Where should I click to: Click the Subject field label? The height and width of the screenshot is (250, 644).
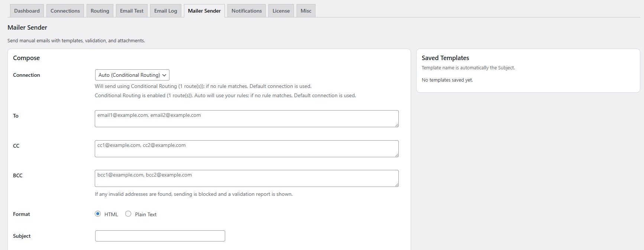coord(22,236)
